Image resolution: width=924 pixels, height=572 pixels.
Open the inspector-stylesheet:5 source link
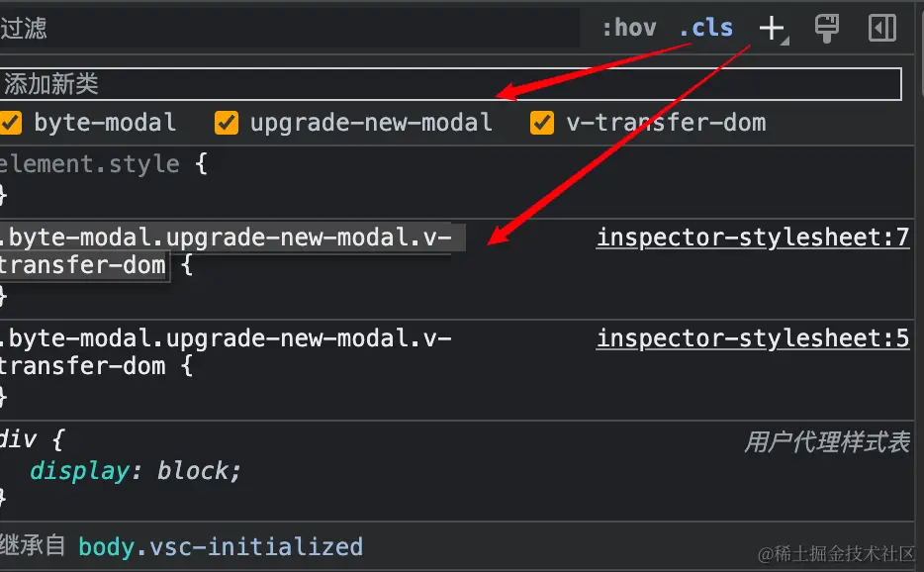(x=753, y=337)
